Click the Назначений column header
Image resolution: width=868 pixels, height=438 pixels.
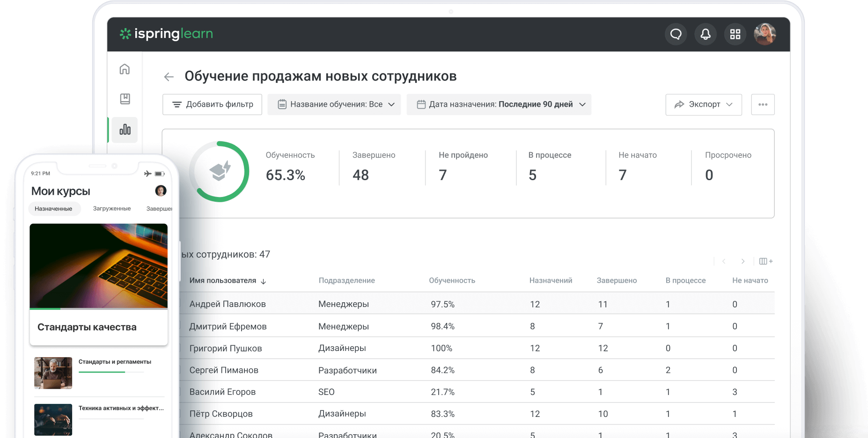[551, 281]
